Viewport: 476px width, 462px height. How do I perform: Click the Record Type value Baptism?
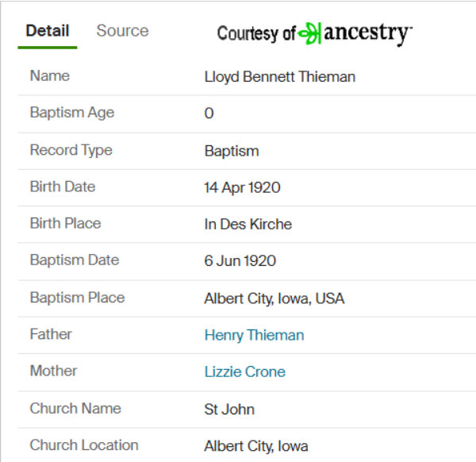(232, 151)
